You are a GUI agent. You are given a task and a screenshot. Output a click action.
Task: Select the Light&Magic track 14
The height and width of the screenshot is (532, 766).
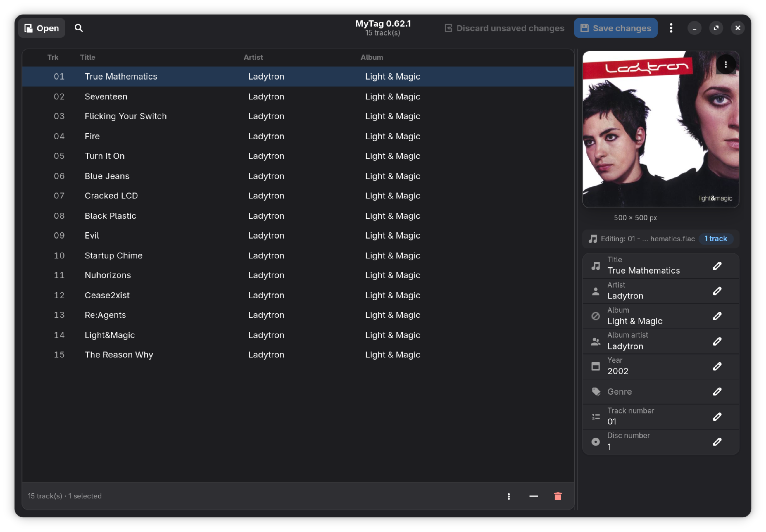(x=298, y=335)
